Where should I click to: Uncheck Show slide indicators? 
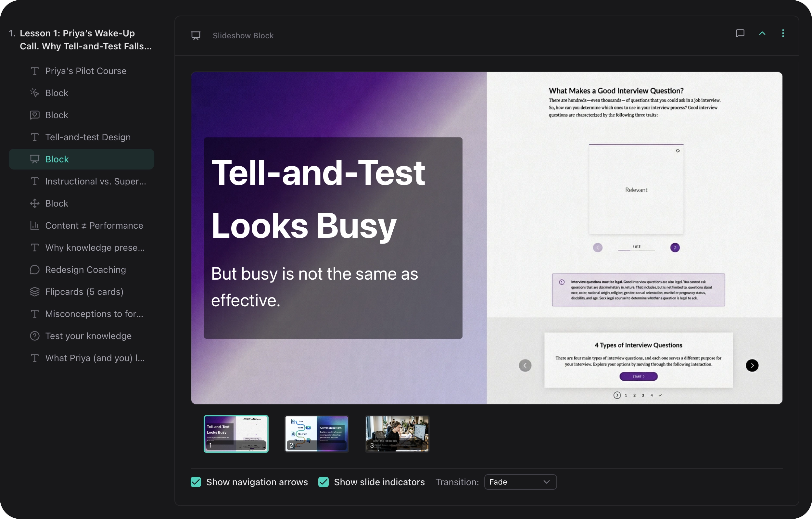point(324,482)
